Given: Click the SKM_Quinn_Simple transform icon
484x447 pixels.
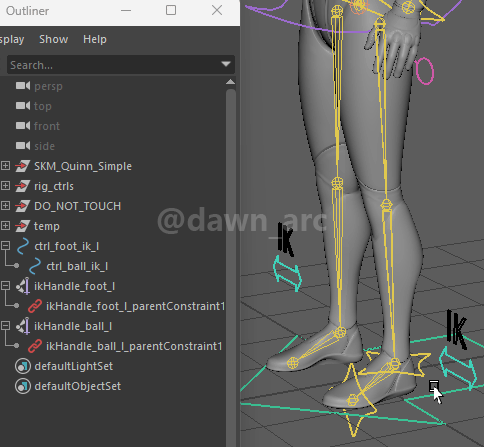Looking at the screenshot, I should pos(23,166).
